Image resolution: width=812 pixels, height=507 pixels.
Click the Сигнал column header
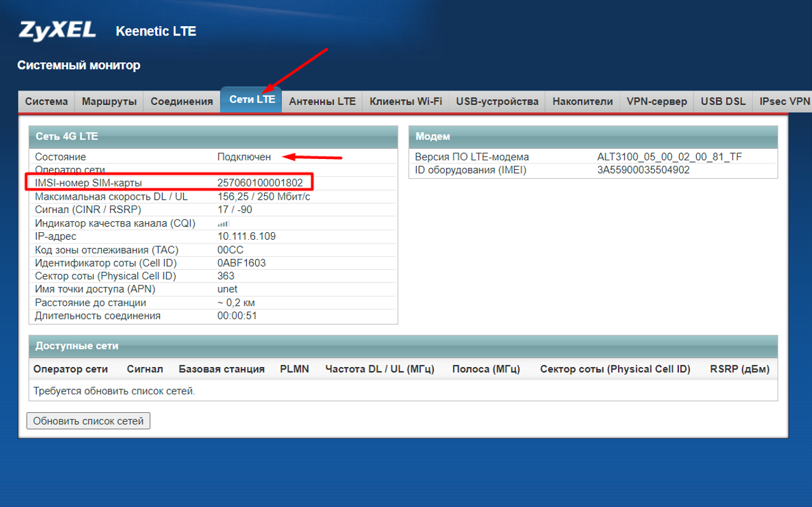[145, 369]
